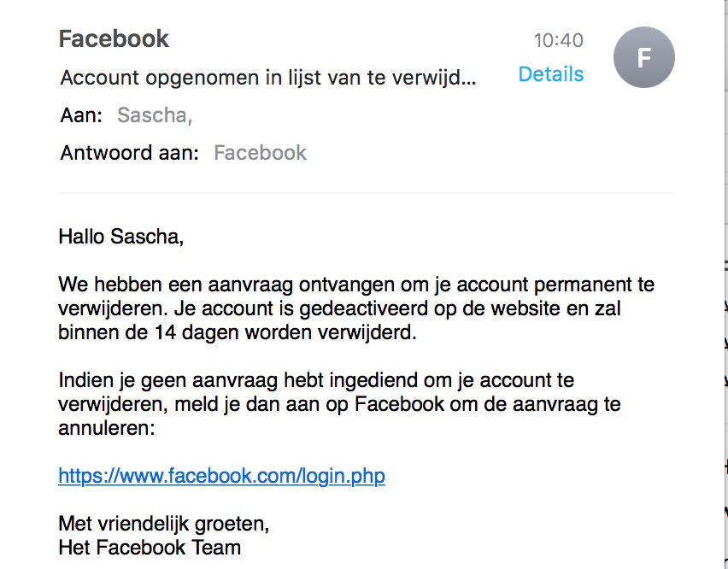728x569 pixels.
Task: Click the signature "Het Facebook Team"
Action: 150,548
